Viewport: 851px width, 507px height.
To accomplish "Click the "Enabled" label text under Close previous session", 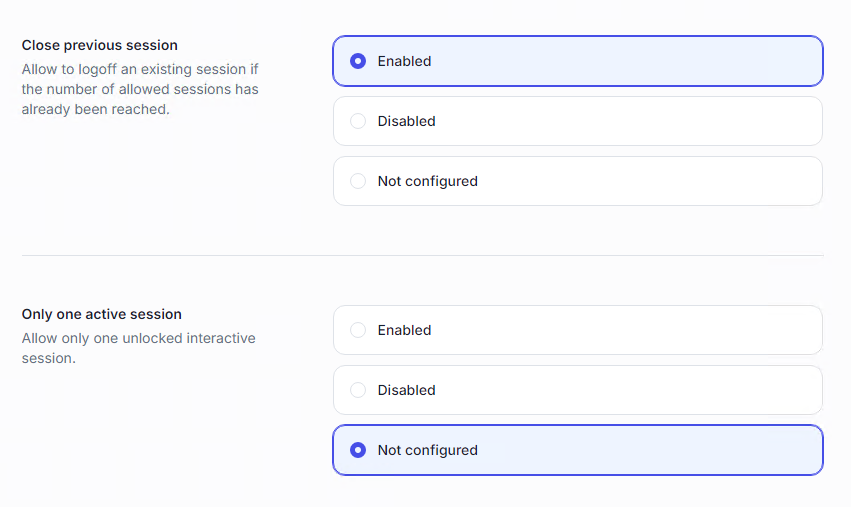I will (x=404, y=61).
